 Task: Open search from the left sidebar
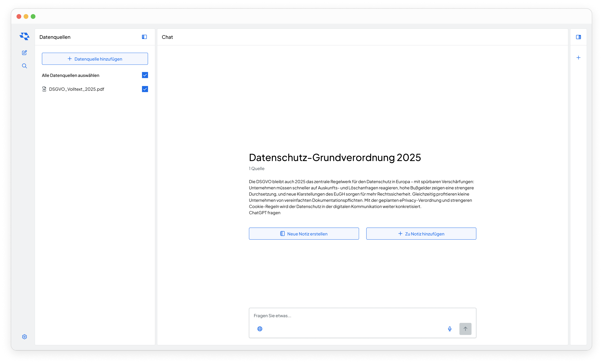pyautogui.click(x=24, y=66)
